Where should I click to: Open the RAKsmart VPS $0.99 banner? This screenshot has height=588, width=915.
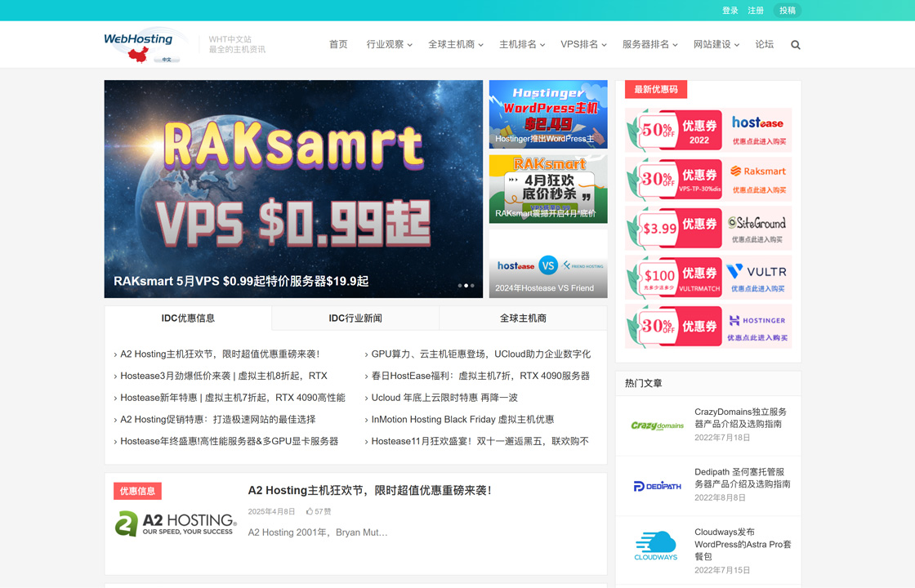293,189
